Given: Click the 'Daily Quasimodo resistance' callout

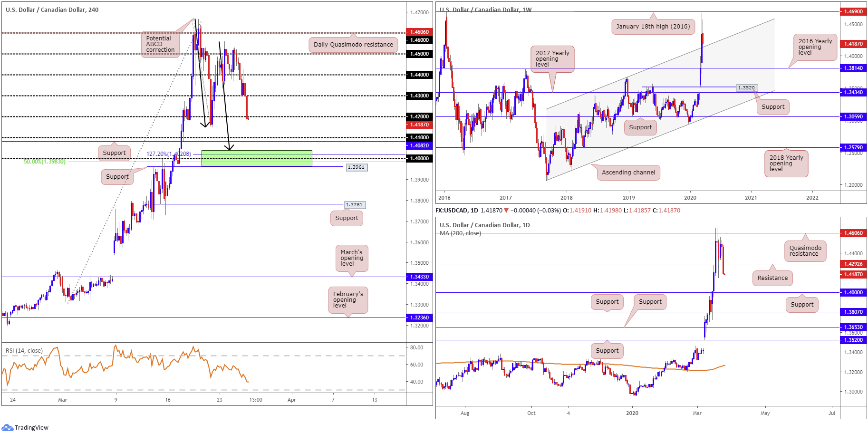Looking at the screenshot, I should pyautogui.click(x=353, y=45).
